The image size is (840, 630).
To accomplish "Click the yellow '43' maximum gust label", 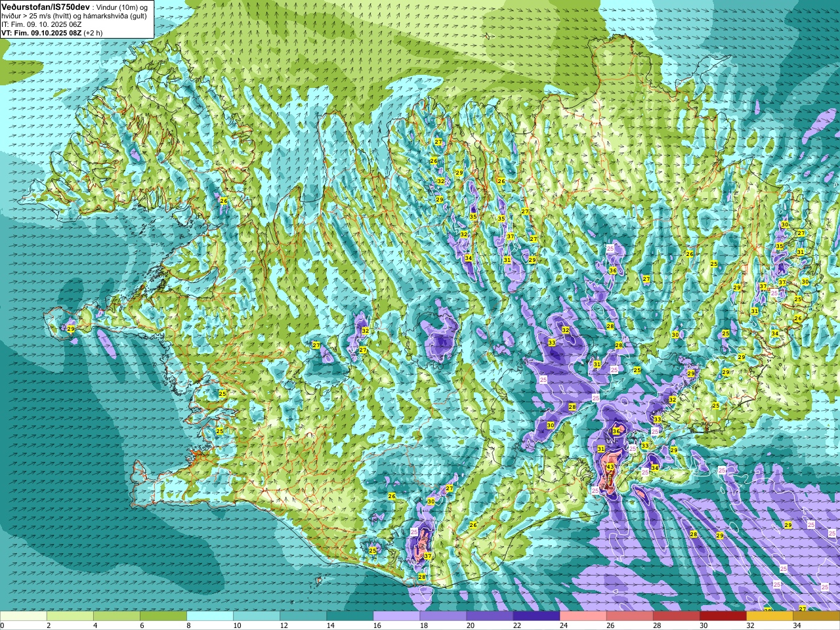I will pyautogui.click(x=610, y=467).
